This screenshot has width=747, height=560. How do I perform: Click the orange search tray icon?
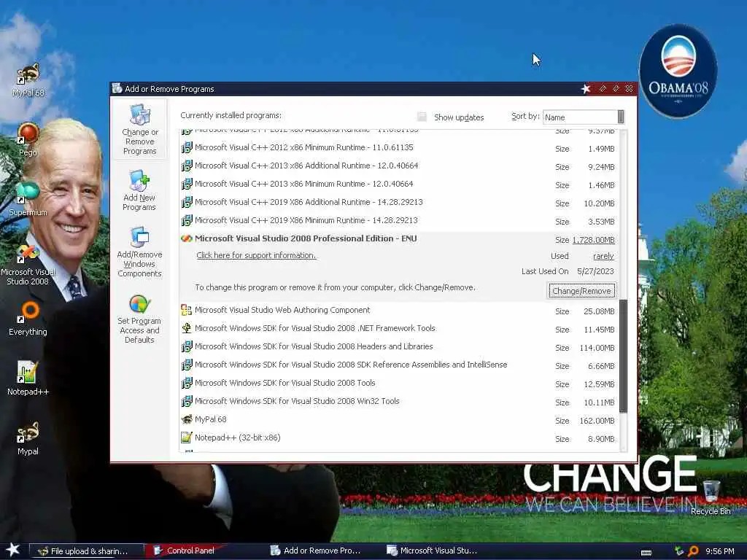tap(693, 551)
